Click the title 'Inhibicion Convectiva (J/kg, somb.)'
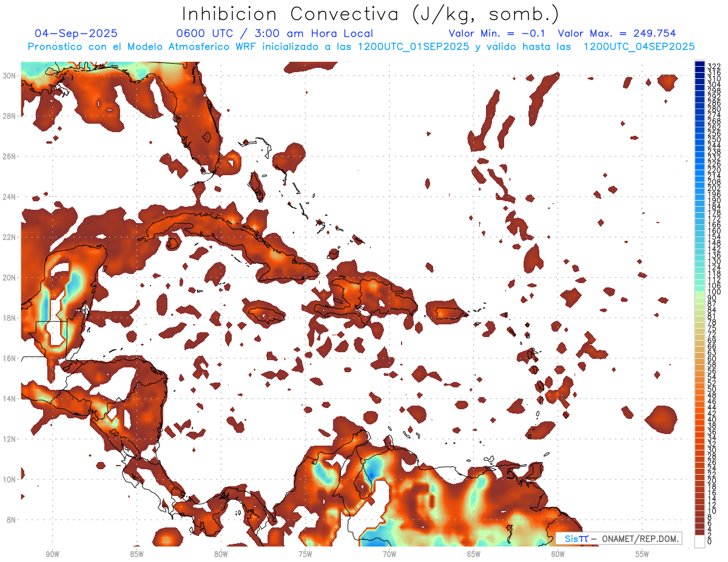The height and width of the screenshot is (562, 728). click(x=371, y=14)
